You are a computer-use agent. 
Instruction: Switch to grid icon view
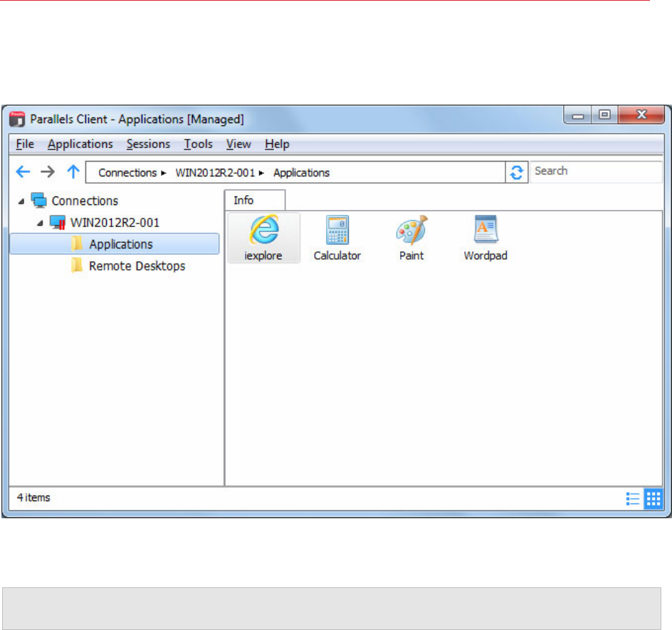pyautogui.click(x=653, y=499)
